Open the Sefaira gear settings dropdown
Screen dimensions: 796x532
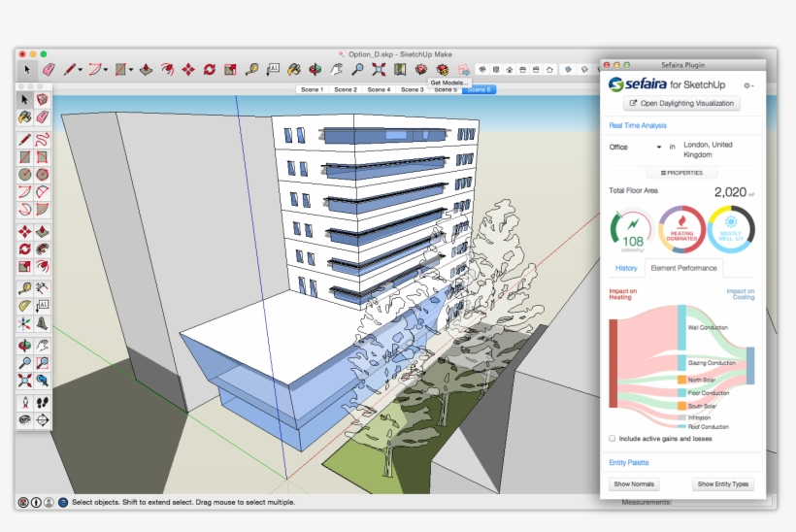point(748,85)
